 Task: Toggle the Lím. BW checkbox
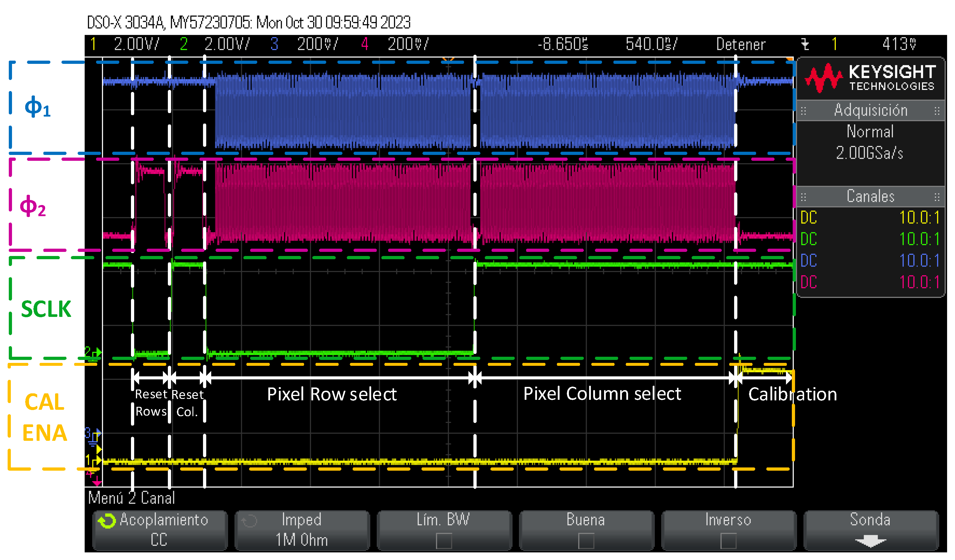pyautogui.click(x=444, y=541)
